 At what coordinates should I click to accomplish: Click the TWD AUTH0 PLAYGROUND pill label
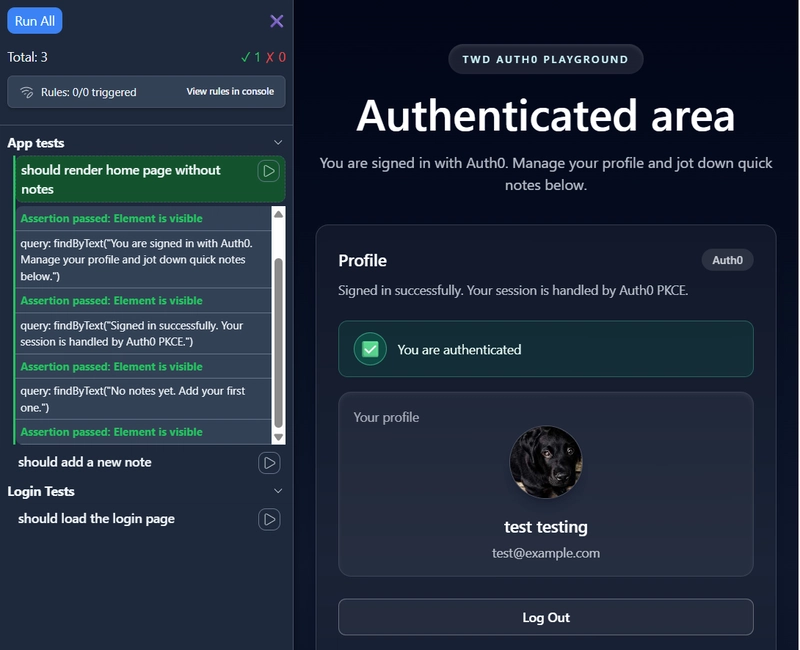pyautogui.click(x=545, y=59)
